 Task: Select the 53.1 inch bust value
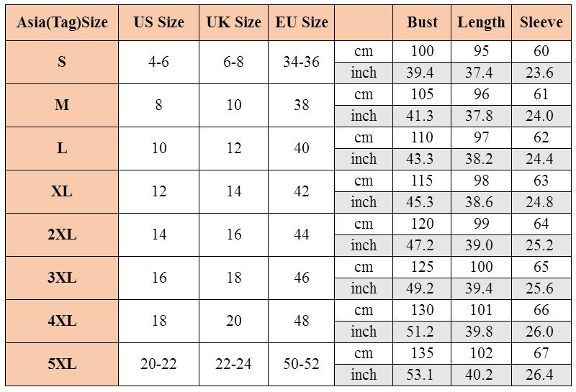pyautogui.click(x=422, y=375)
